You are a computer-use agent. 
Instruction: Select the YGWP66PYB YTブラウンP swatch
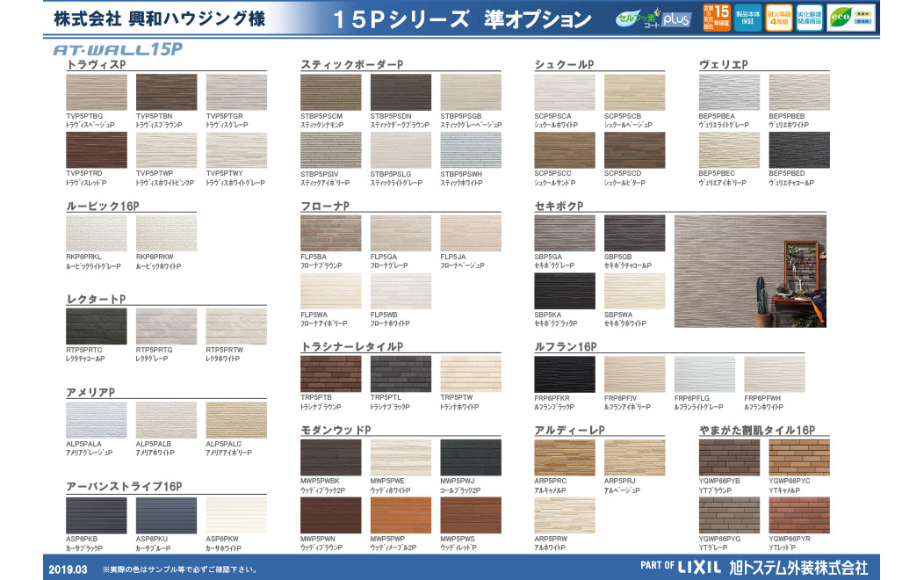729,457
